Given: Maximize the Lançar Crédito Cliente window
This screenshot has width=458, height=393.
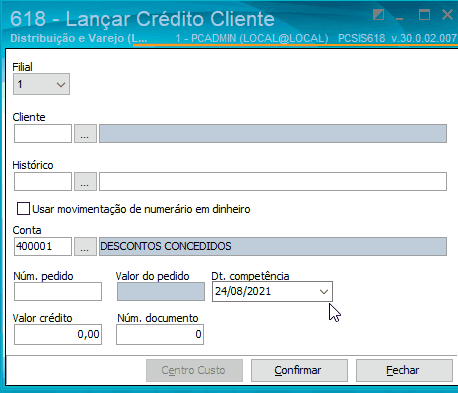Looking at the screenshot, I should point(424,15).
